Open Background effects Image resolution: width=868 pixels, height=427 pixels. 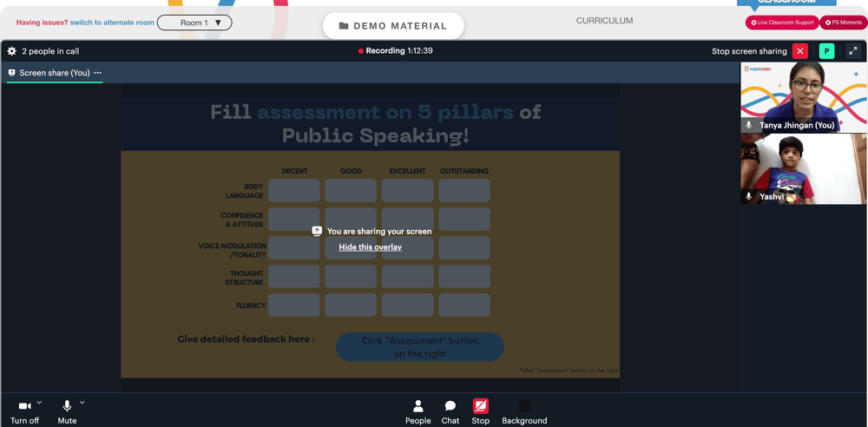(524, 412)
